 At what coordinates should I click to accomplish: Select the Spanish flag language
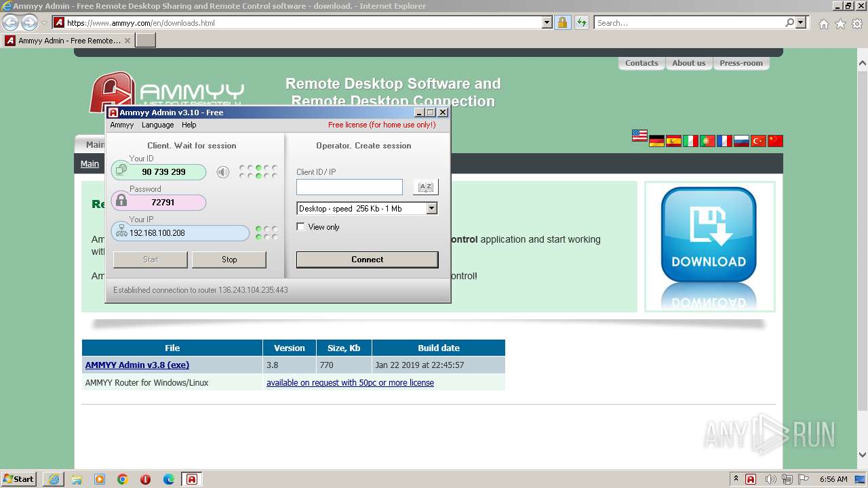(673, 141)
